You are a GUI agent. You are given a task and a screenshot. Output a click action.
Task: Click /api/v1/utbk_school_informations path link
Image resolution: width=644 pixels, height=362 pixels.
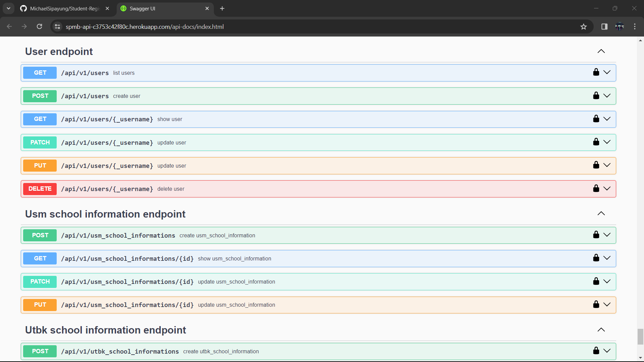click(x=120, y=352)
